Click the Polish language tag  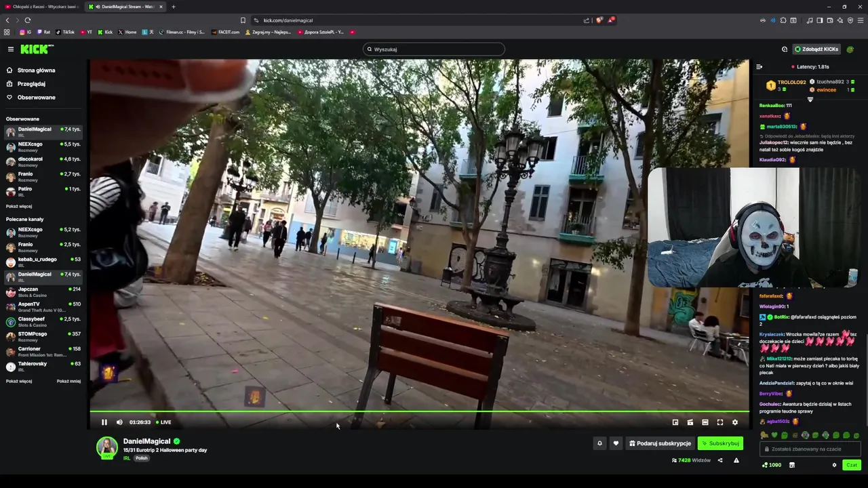(141, 458)
